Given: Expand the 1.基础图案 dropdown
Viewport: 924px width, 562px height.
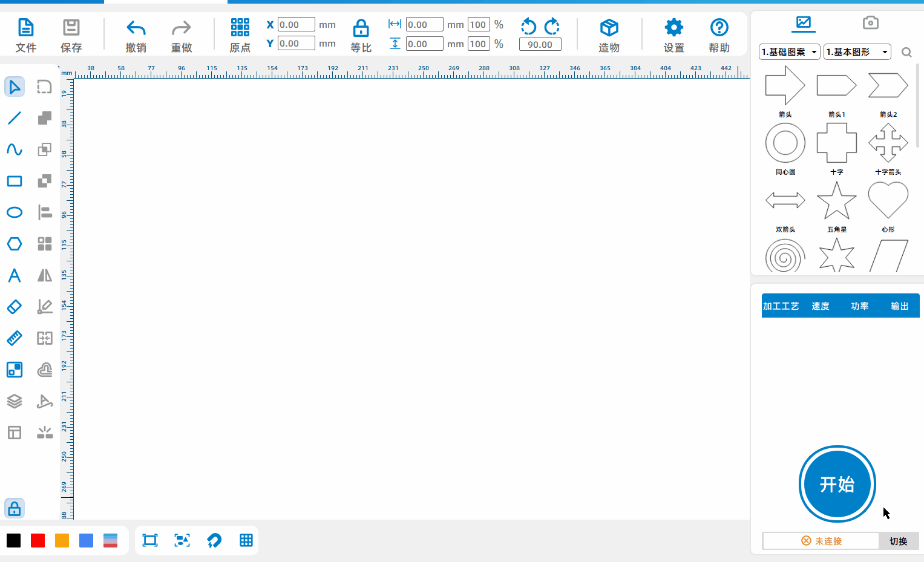Looking at the screenshot, I should tap(790, 52).
